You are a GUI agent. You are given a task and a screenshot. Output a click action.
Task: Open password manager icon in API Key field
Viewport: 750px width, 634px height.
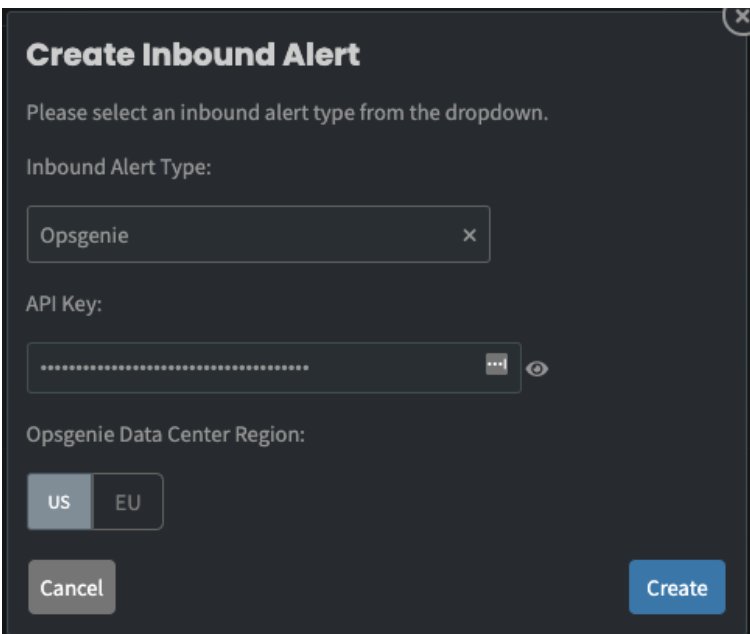(496, 365)
